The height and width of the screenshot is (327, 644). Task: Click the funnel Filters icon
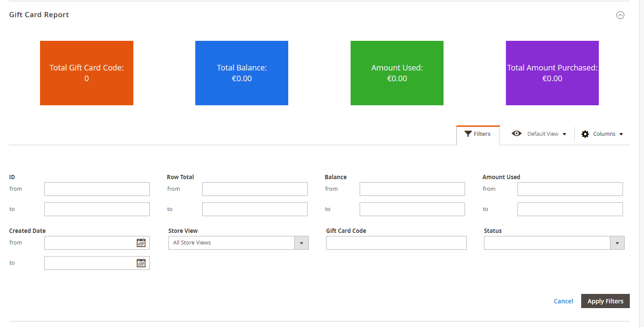[468, 134]
